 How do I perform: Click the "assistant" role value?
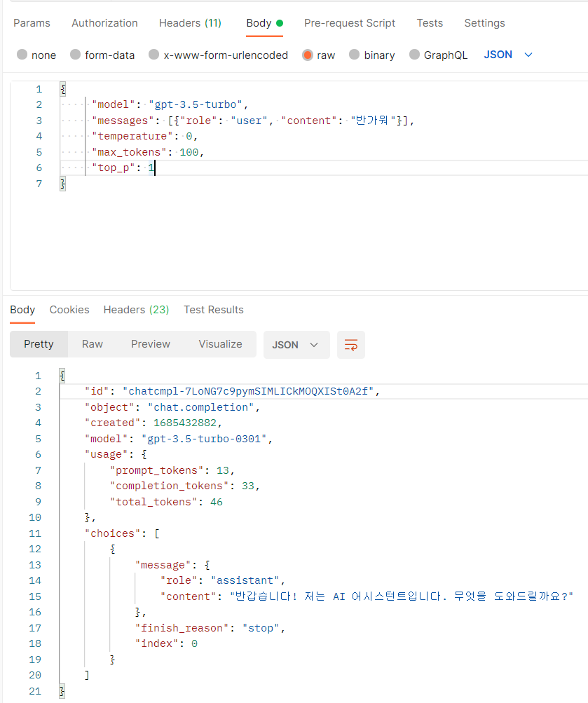tap(245, 580)
